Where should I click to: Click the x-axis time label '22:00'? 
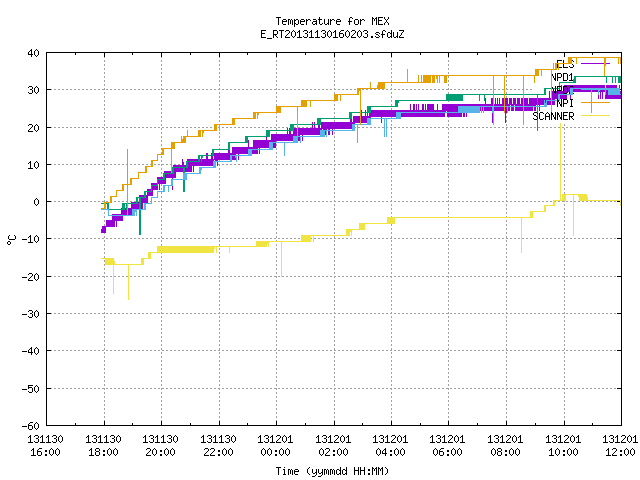pyautogui.click(x=218, y=452)
